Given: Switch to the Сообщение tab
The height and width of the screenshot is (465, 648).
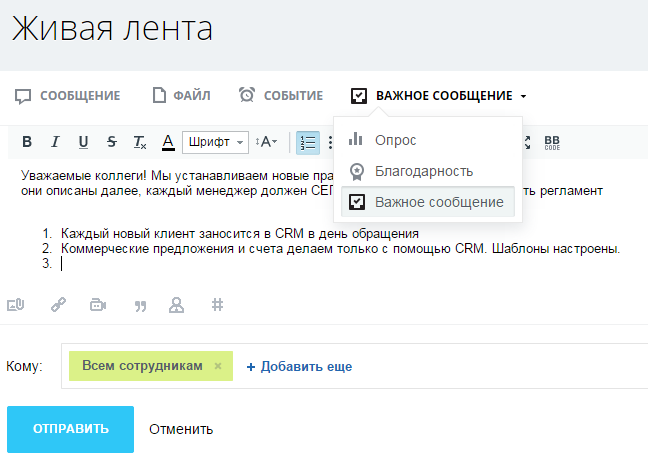Looking at the screenshot, I should tap(67, 96).
